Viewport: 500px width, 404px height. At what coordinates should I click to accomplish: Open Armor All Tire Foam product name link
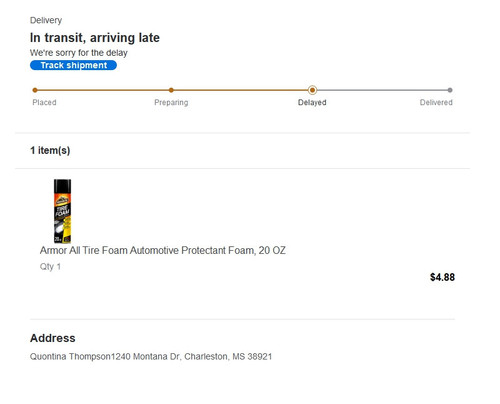pyautogui.click(x=163, y=250)
